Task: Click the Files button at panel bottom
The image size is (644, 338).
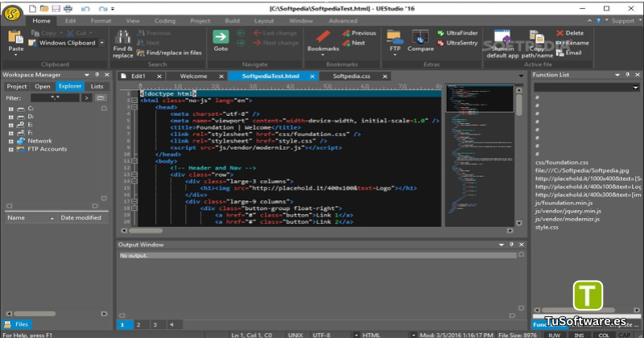Action: click(x=17, y=324)
